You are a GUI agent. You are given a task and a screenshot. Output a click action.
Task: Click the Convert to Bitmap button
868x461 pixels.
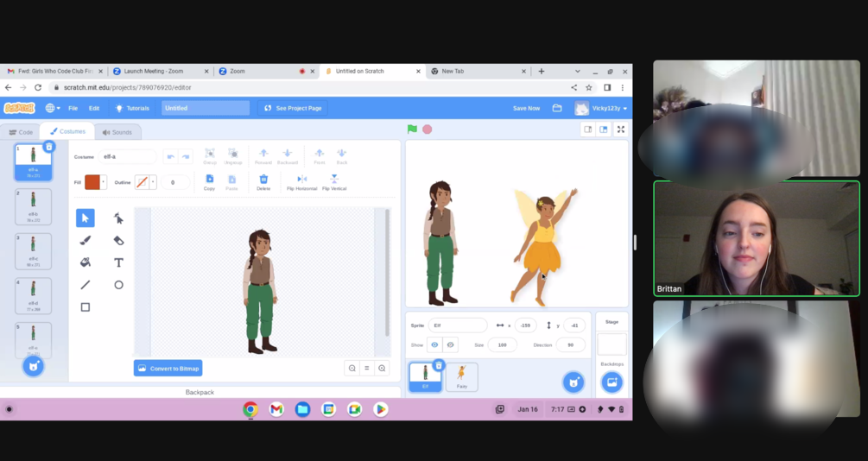point(168,369)
